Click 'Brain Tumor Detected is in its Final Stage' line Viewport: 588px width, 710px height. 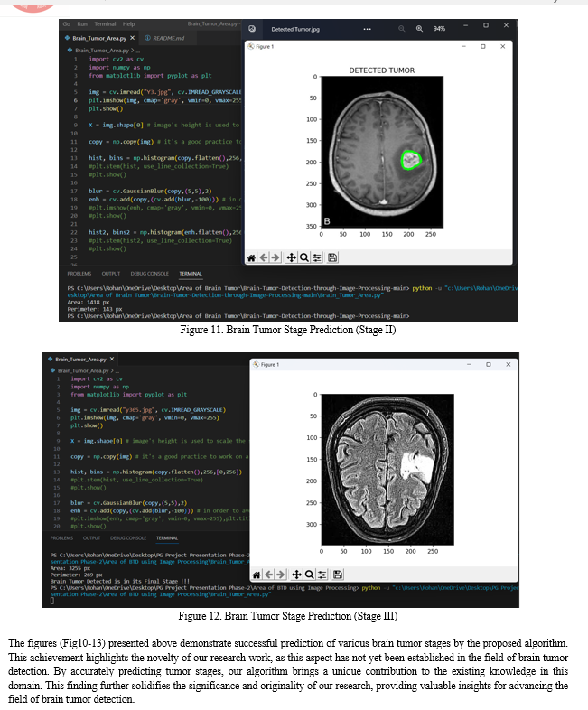tap(120, 581)
